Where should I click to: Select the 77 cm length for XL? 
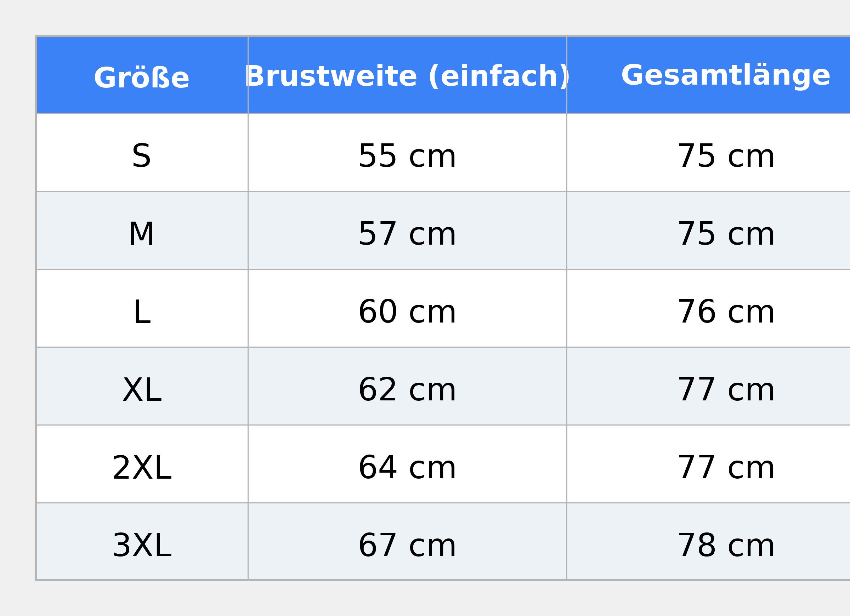[726, 390]
